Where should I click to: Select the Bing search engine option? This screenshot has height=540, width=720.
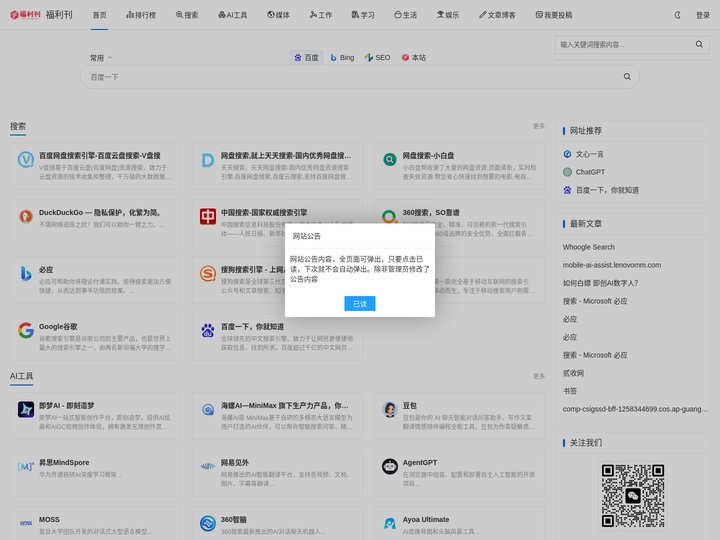(x=342, y=57)
